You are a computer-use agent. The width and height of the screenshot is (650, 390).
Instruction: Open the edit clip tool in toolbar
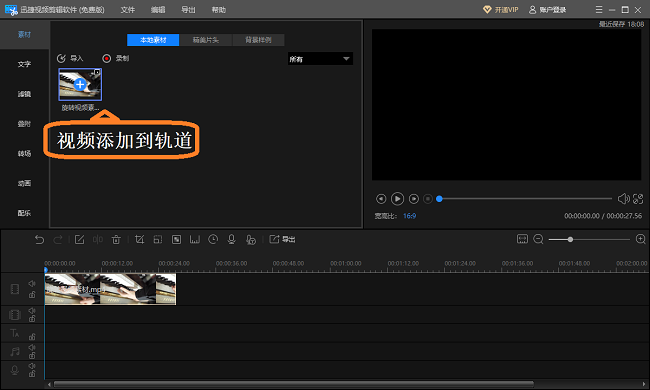(x=79, y=240)
